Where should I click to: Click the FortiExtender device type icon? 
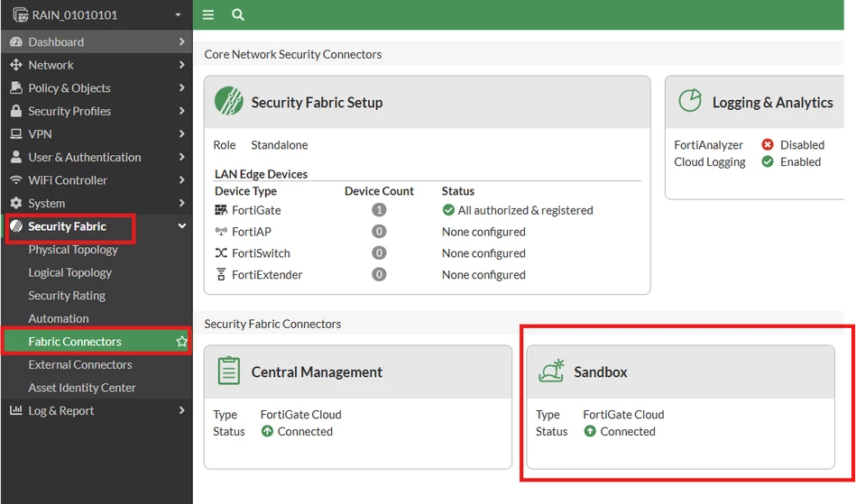[x=221, y=274]
